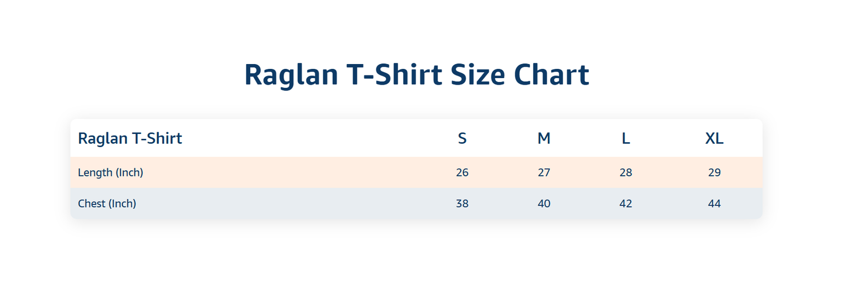The width and height of the screenshot is (868, 300).
Task: Click the length value 29 for size XL
Action: click(714, 173)
